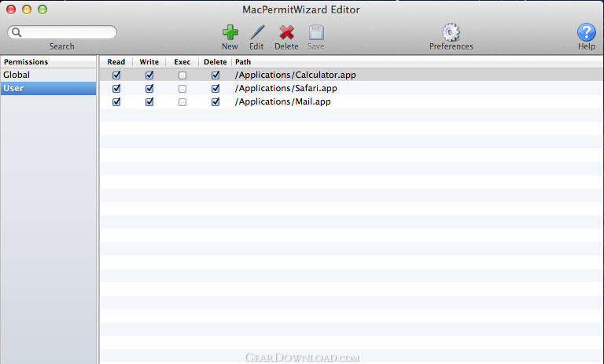The width and height of the screenshot is (604, 364).
Task: Click the green plus New icon
Action: click(x=230, y=32)
